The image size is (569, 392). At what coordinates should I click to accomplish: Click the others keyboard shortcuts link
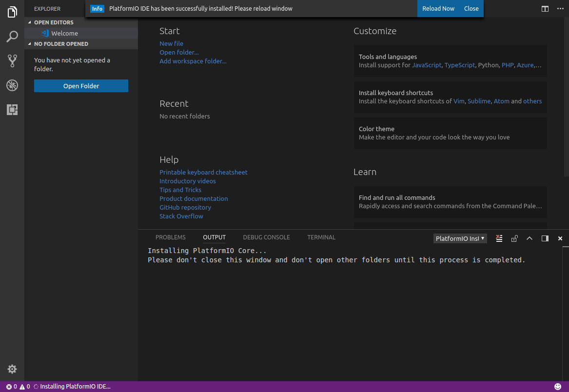(532, 101)
